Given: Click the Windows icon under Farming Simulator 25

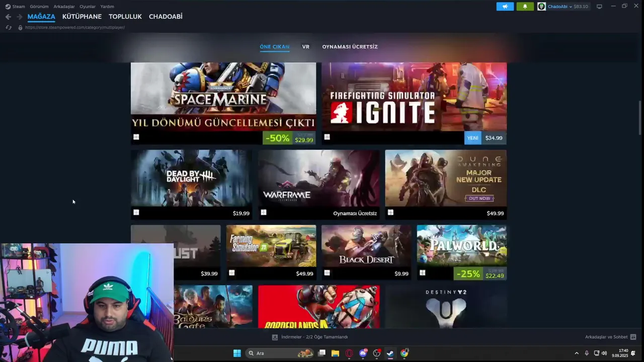Looking at the screenshot, I should 231,273.
